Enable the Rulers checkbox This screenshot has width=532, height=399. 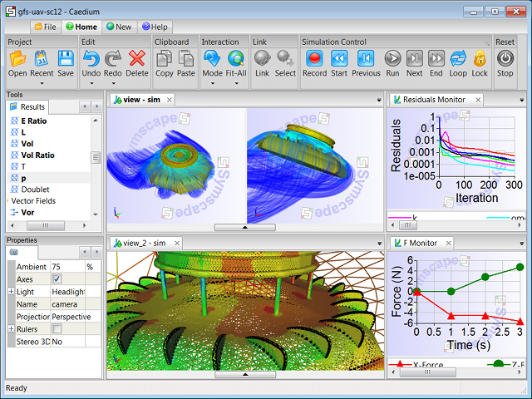pos(57,329)
